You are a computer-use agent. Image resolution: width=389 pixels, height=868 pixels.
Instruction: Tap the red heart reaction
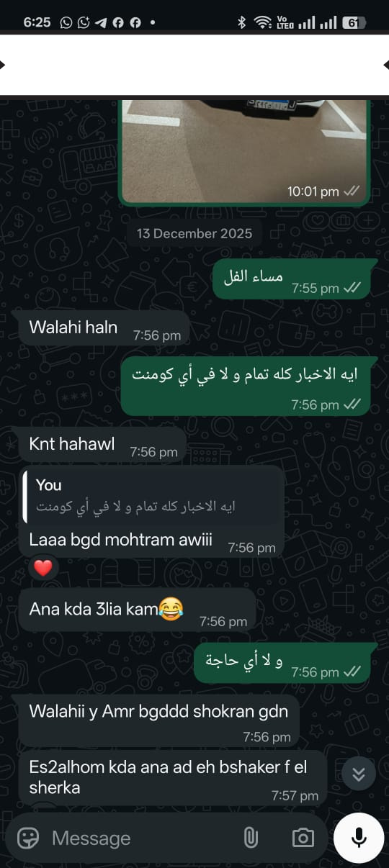pos(43,568)
